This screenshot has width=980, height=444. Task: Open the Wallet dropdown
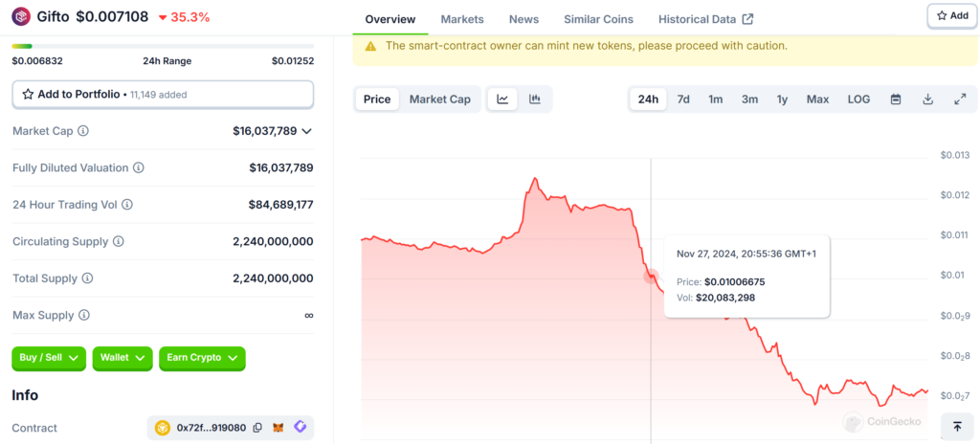[122, 358]
